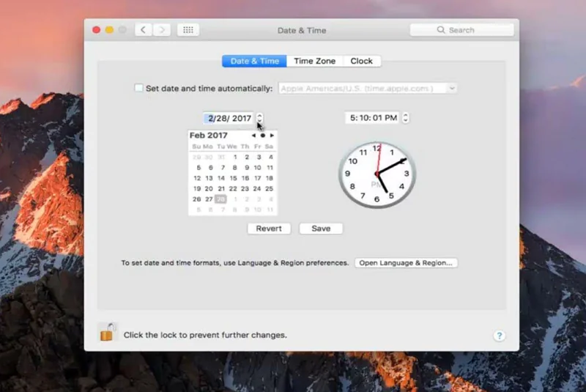Go to next month with right arrow
The width and height of the screenshot is (586, 392).
(x=272, y=136)
